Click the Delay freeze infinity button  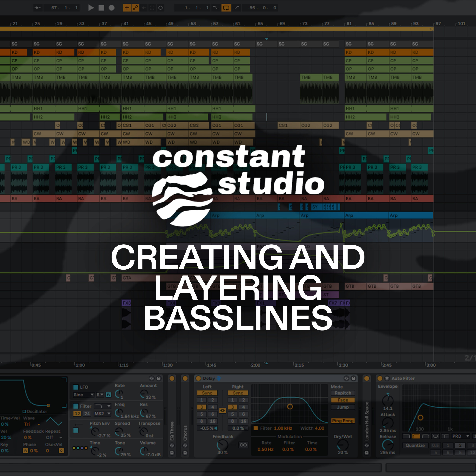(x=243, y=445)
